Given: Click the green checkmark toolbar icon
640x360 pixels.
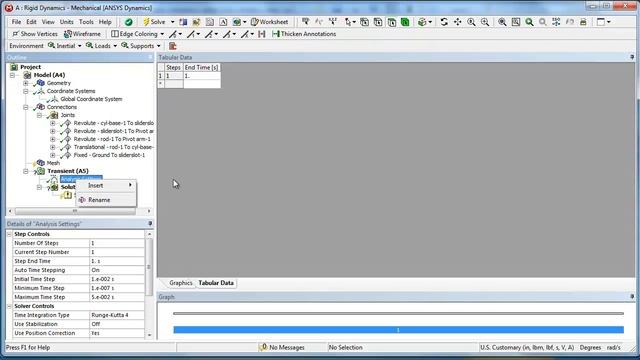Looking at the screenshot, I should [129, 22].
